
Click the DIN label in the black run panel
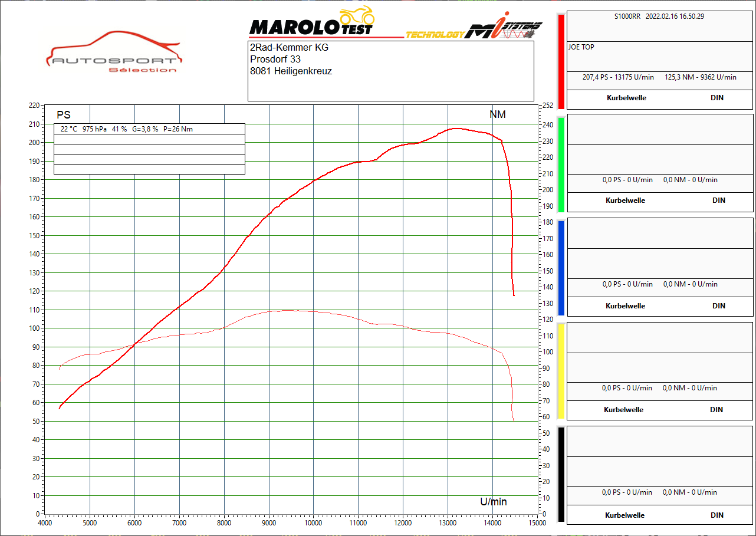(x=717, y=515)
